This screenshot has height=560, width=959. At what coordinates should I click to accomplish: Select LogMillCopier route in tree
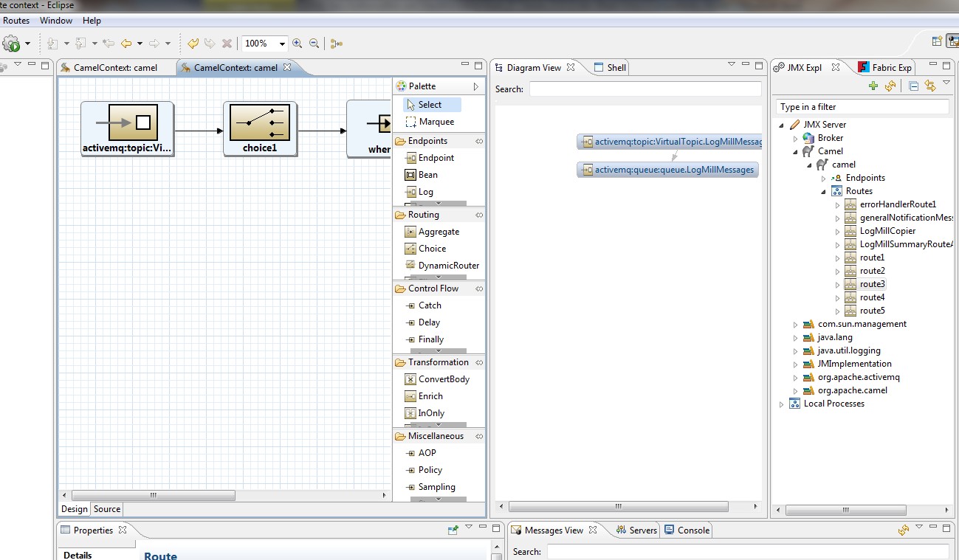[887, 231]
